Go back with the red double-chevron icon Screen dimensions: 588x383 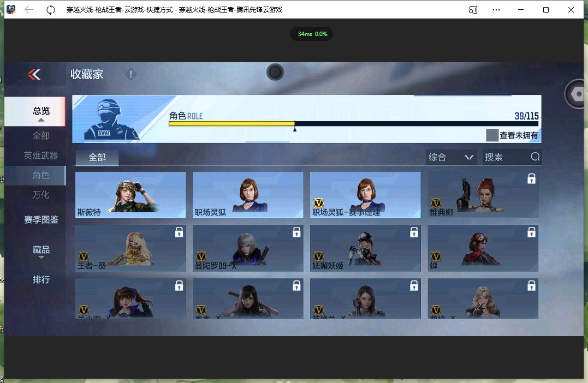coord(34,75)
